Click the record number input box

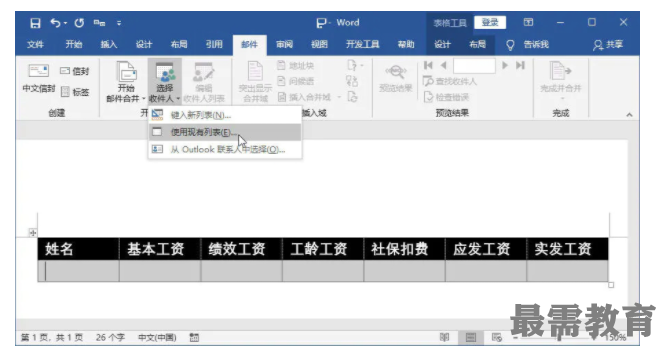coord(474,65)
